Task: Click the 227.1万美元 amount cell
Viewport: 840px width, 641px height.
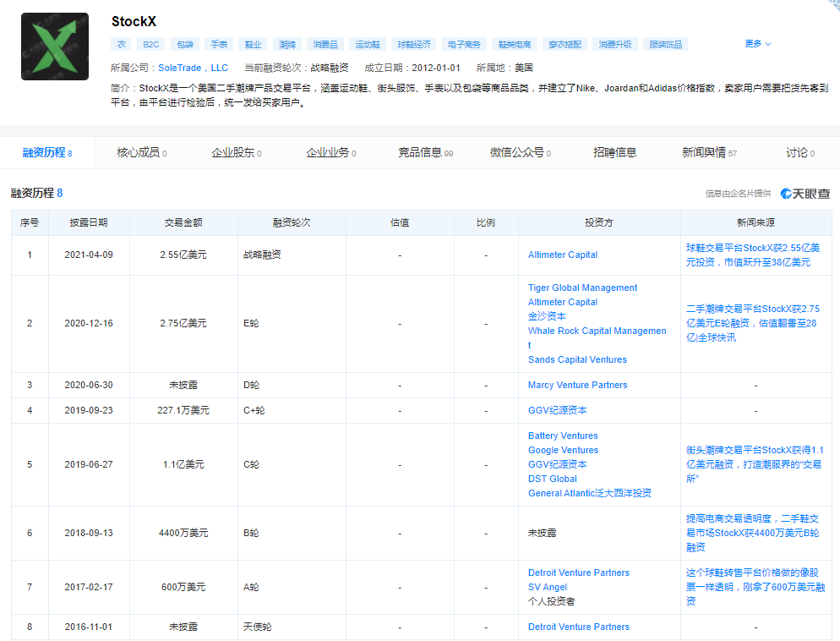Action: (183, 410)
